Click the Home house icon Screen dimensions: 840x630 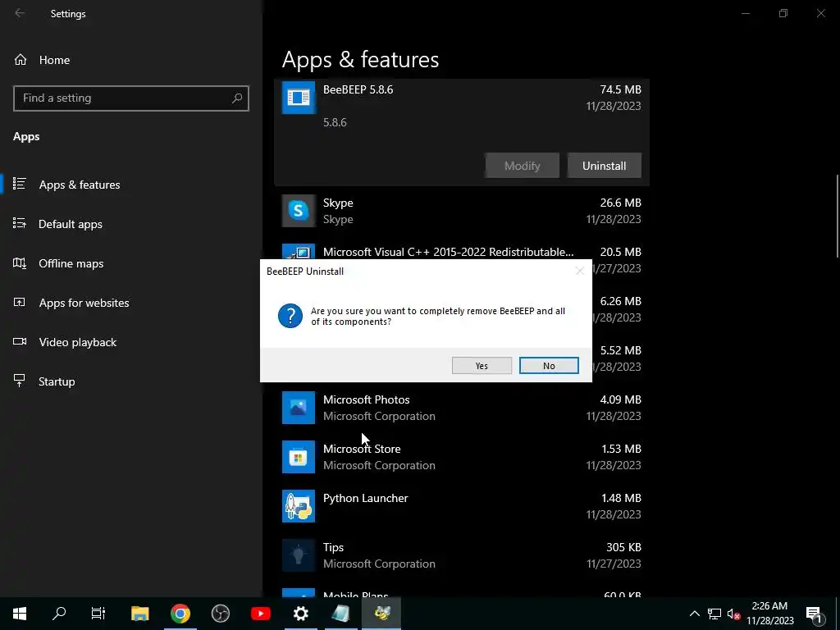point(21,60)
